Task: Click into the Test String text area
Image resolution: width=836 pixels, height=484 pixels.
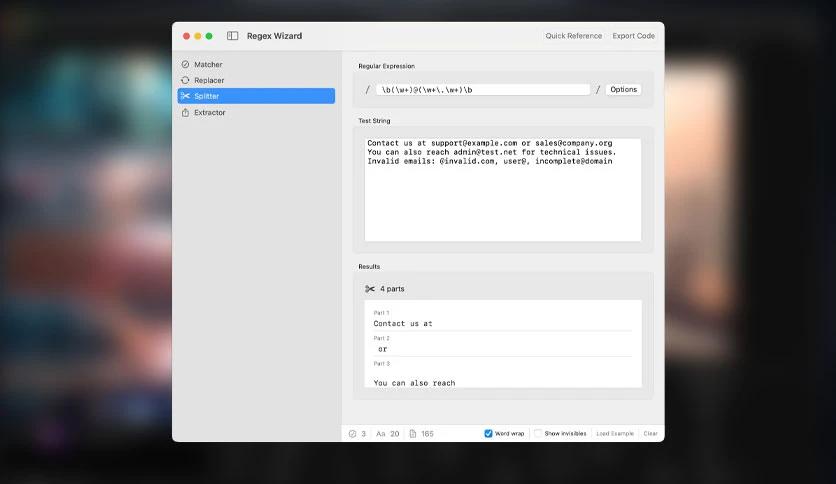Action: pyautogui.click(x=502, y=200)
